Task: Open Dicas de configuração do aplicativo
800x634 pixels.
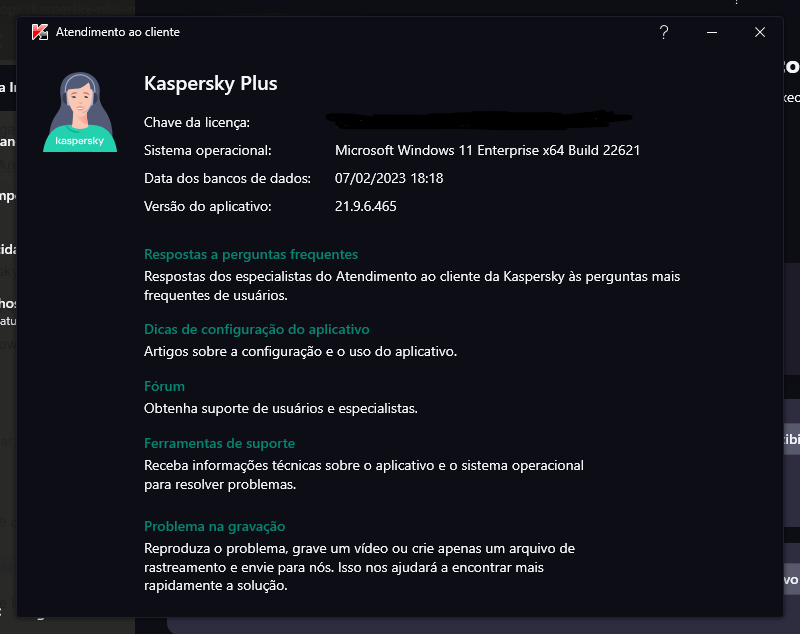Action: tap(257, 329)
